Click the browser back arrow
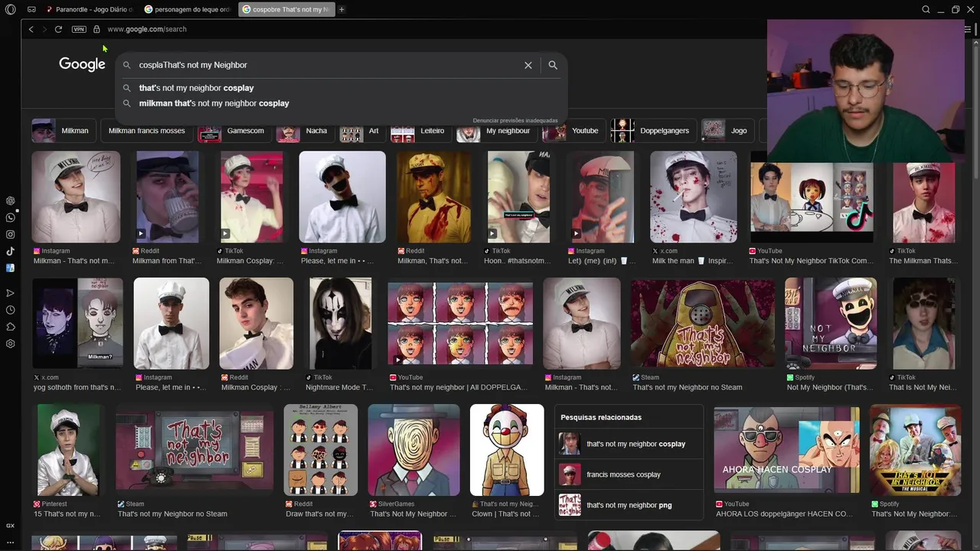This screenshot has width=980, height=551. 31,29
